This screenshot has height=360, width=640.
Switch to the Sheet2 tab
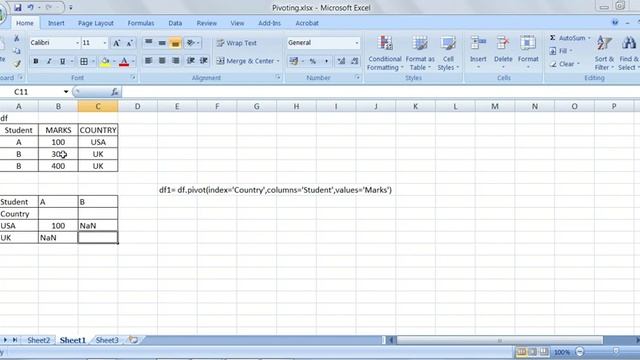pos(39,340)
